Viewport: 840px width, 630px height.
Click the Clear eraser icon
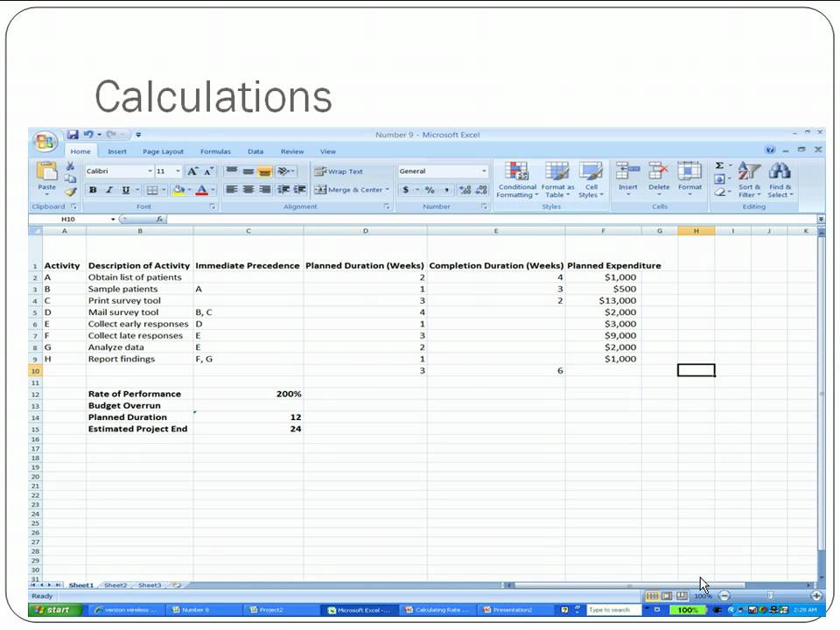(x=720, y=192)
